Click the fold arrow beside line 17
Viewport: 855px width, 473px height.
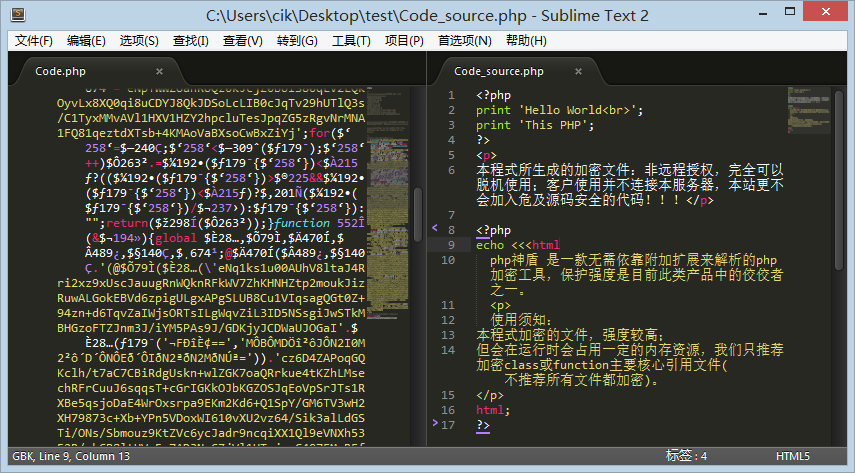[x=435, y=423]
